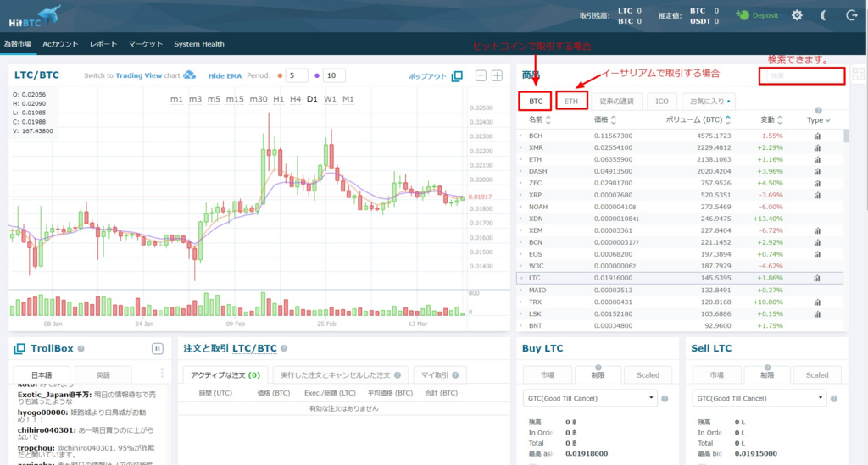Click Hide EMA toggle link
The image size is (868, 465).
[226, 75]
